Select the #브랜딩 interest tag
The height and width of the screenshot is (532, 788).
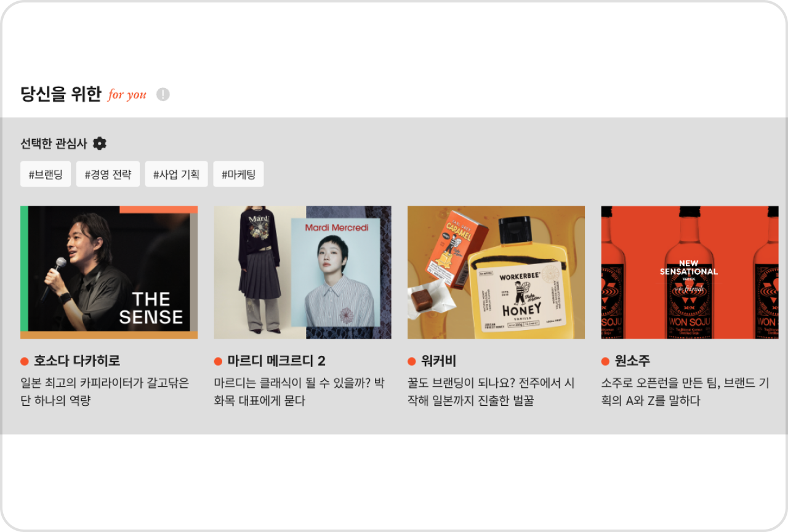pyautogui.click(x=46, y=174)
